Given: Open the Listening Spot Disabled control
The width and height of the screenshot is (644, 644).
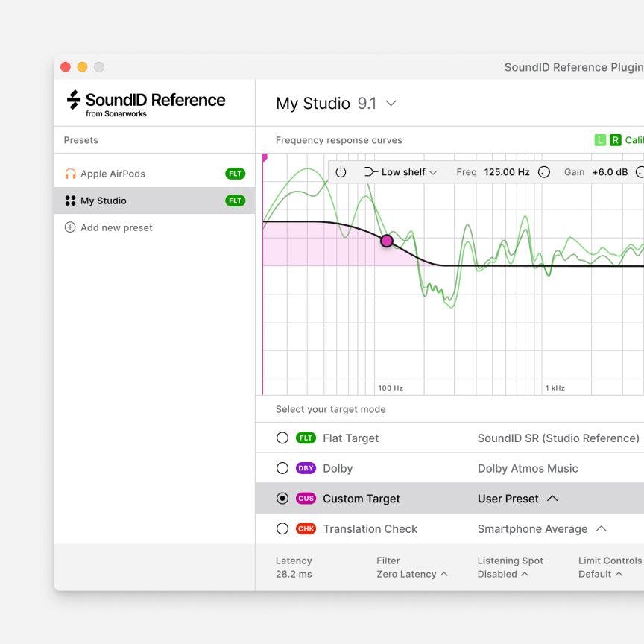Looking at the screenshot, I should (502, 574).
